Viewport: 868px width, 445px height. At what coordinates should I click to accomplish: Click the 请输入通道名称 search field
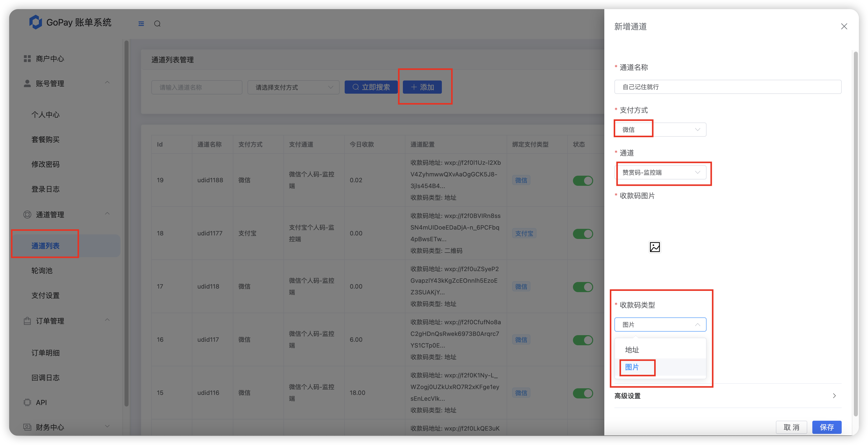pyautogui.click(x=197, y=87)
